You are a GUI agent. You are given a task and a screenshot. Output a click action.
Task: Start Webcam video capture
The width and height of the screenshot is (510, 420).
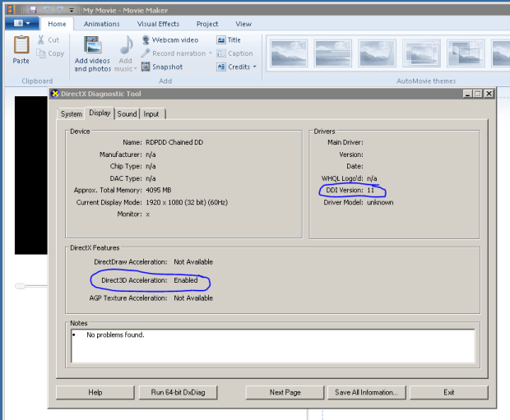click(x=169, y=39)
